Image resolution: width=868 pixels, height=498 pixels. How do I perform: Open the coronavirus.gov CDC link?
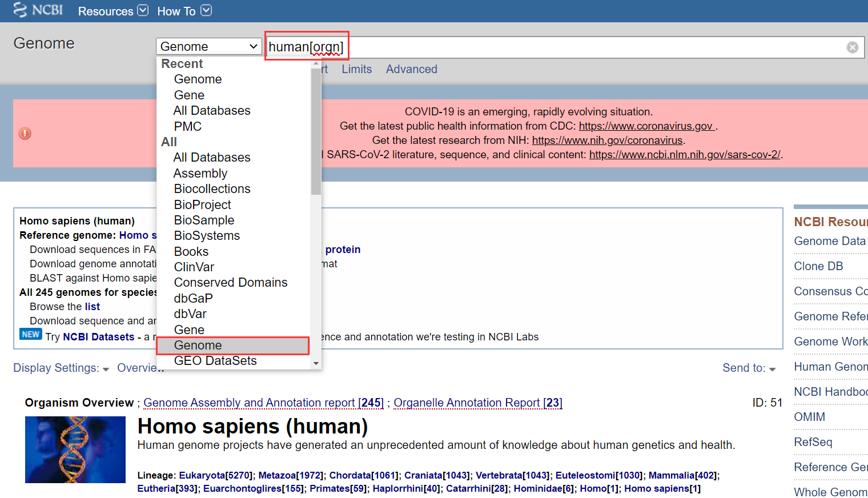click(646, 126)
